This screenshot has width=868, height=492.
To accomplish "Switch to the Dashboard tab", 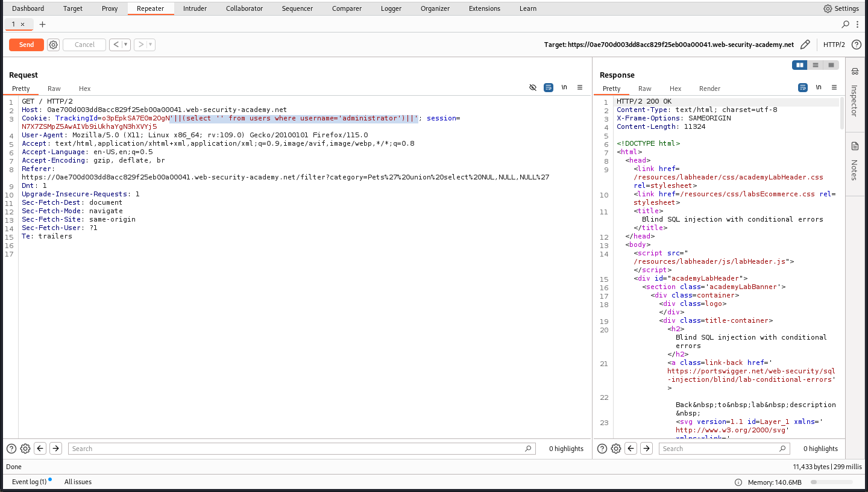I will [x=28, y=8].
